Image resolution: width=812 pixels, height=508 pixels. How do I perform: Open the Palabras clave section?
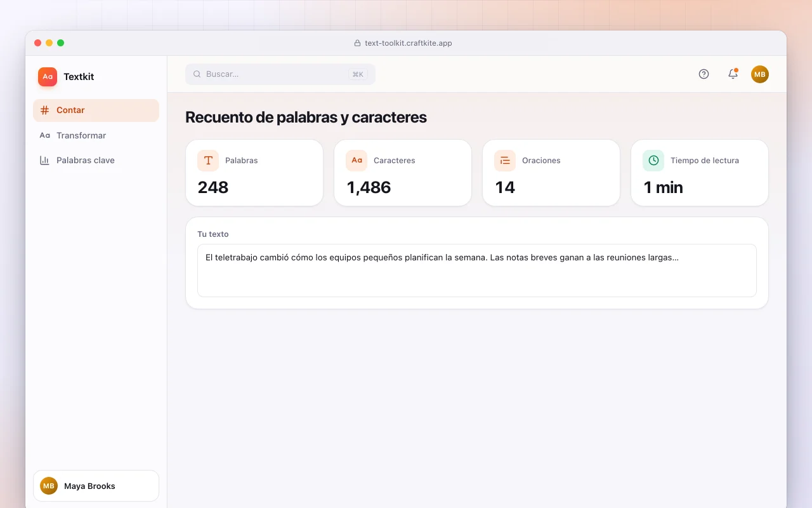tap(96, 160)
